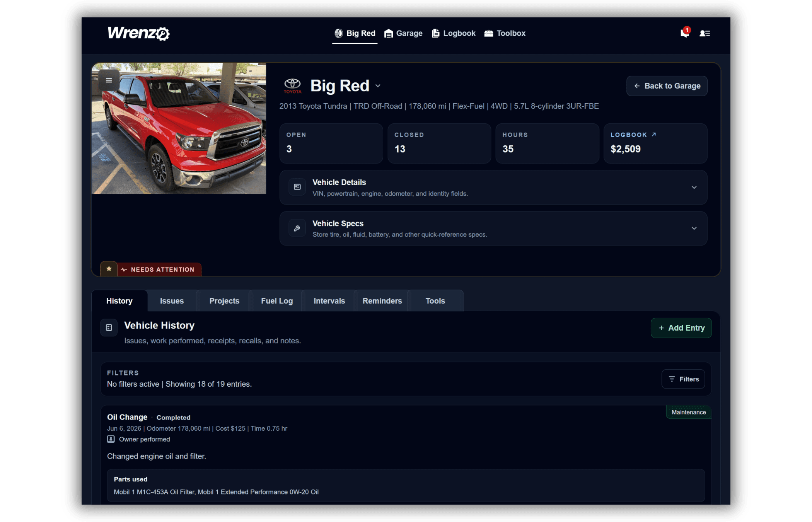Click the Mobil 1 M1C-453A parts line
812x522 pixels.
pos(216,492)
